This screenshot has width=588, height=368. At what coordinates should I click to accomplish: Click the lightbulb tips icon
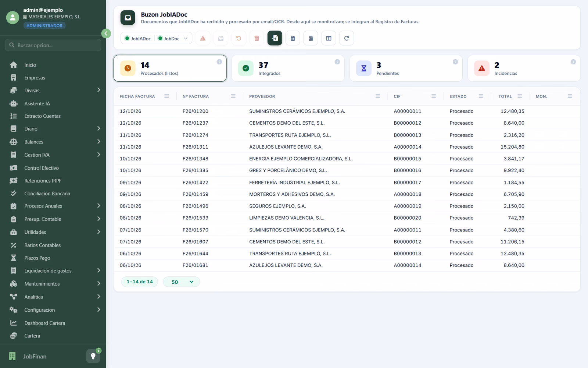click(93, 356)
